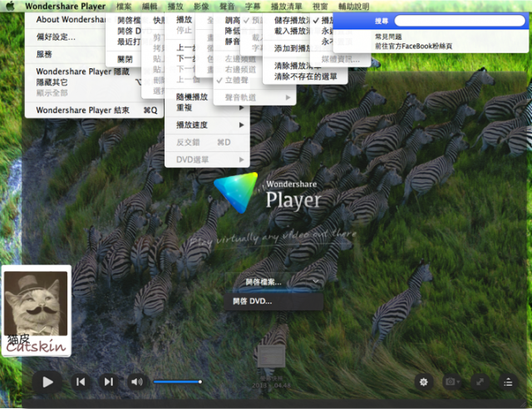Image resolution: width=532 pixels, height=409 pixels.
Task: Open the snapshot thumbnail above the timestamp
Action: (x=271, y=356)
